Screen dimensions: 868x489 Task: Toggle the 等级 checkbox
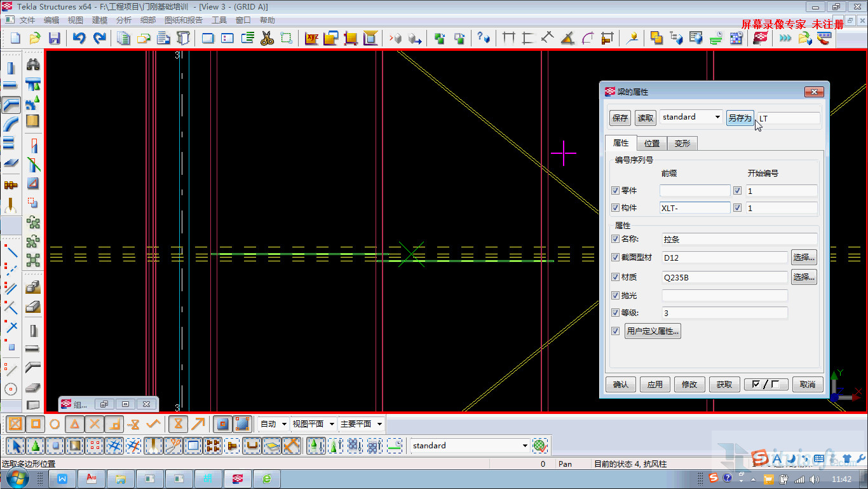[x=615, y=313]
